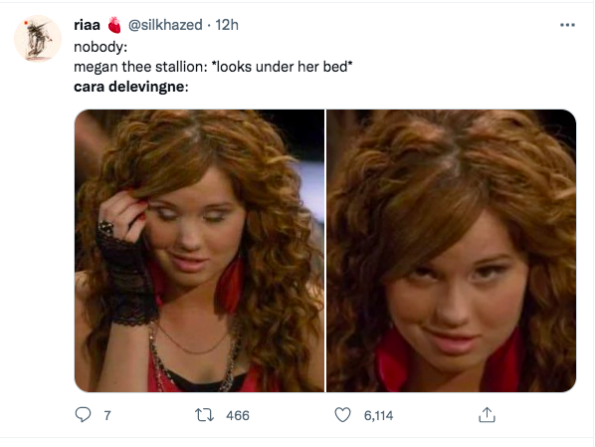Like the tweet with the heart icon
This screenshot has height=447, width=595.
343,415
